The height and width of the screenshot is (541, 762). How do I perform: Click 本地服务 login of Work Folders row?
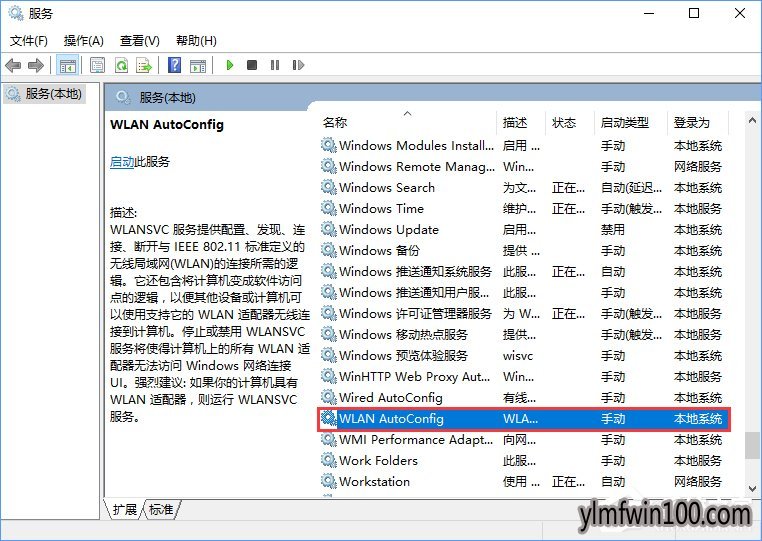point(698,460)
